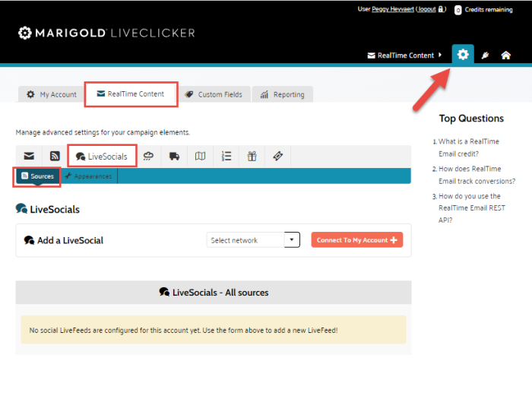Screen dimensions: 532x396
Task: Click the Select network dropdown arrow
Action: (x=292, y=240)
